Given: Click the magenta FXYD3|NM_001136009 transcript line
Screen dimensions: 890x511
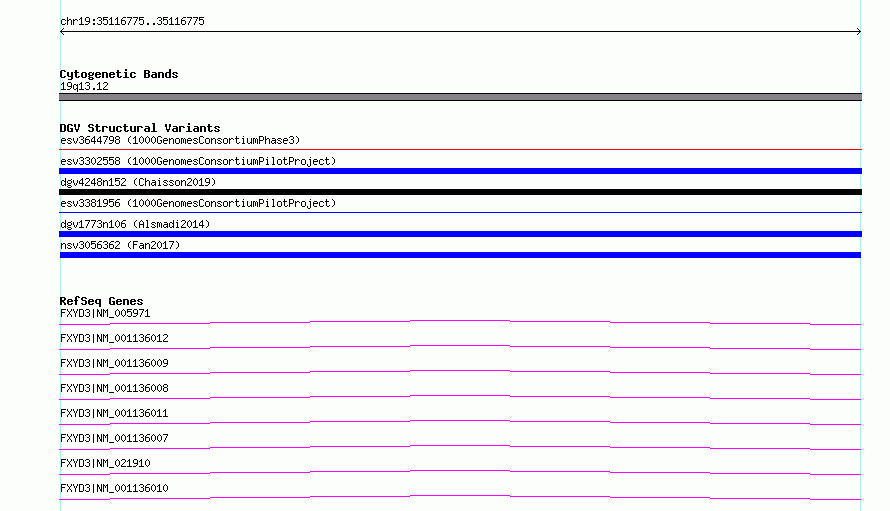Looking at the screenshot, I should point(460,372).
